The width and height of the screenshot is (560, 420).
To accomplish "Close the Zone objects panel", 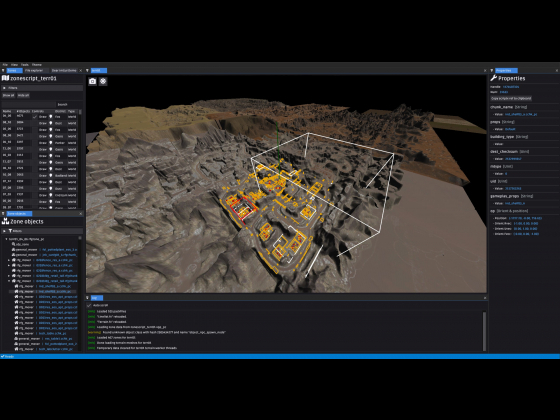I will (x=80, y=214).
